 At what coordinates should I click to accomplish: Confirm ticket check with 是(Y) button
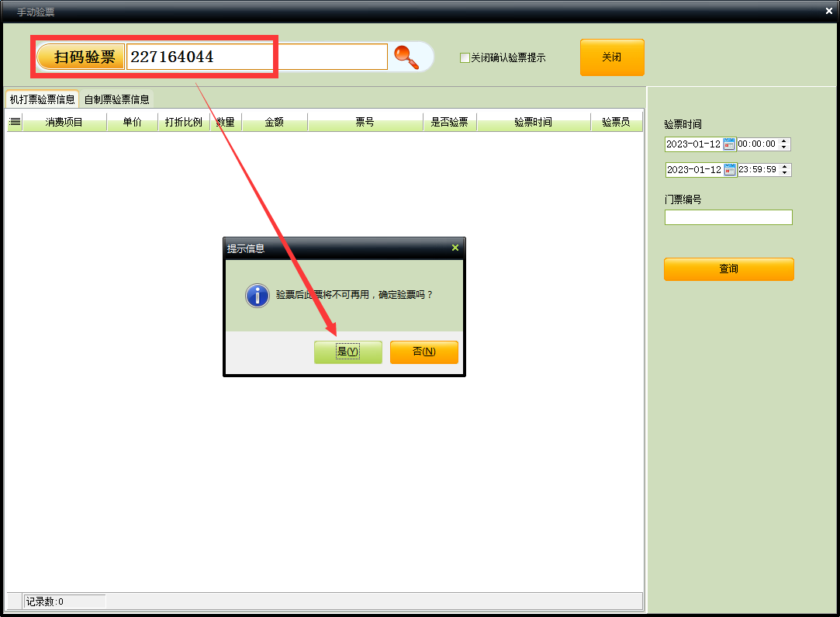347,352
